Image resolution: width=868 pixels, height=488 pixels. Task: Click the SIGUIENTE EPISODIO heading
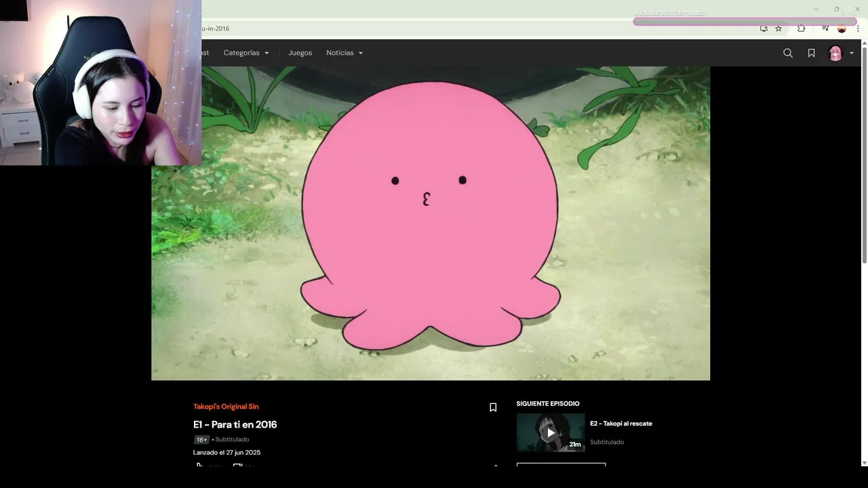click(x=548, y=404)
